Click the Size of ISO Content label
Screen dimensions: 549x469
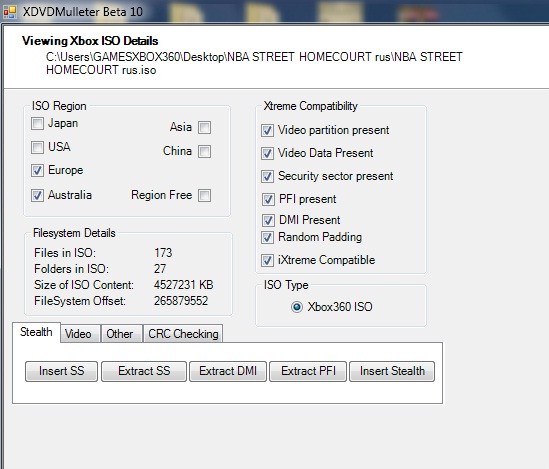click(x=84, y=285)
